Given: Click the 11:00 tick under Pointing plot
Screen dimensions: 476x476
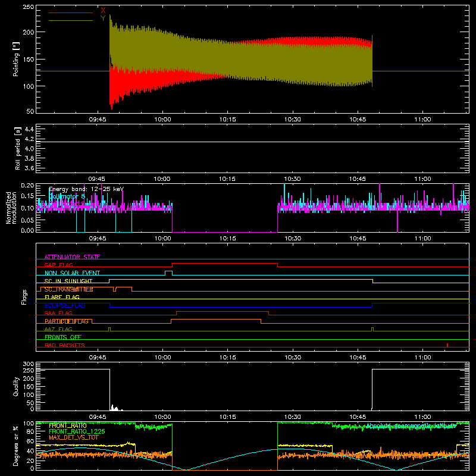Looking at the screenshot, I should pyautogui.click(x=422, y=120).
